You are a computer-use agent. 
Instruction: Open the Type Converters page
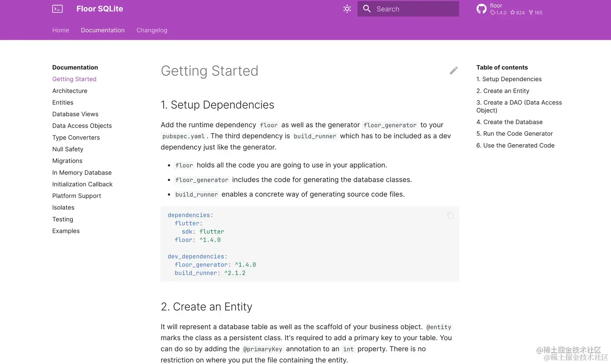click(x=76, y=138)
